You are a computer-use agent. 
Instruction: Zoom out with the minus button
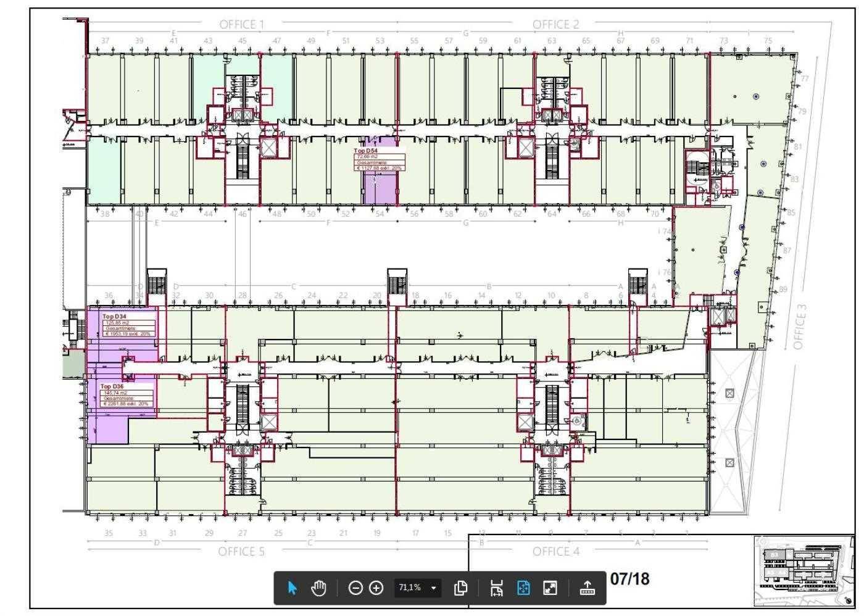pos(355,588)
